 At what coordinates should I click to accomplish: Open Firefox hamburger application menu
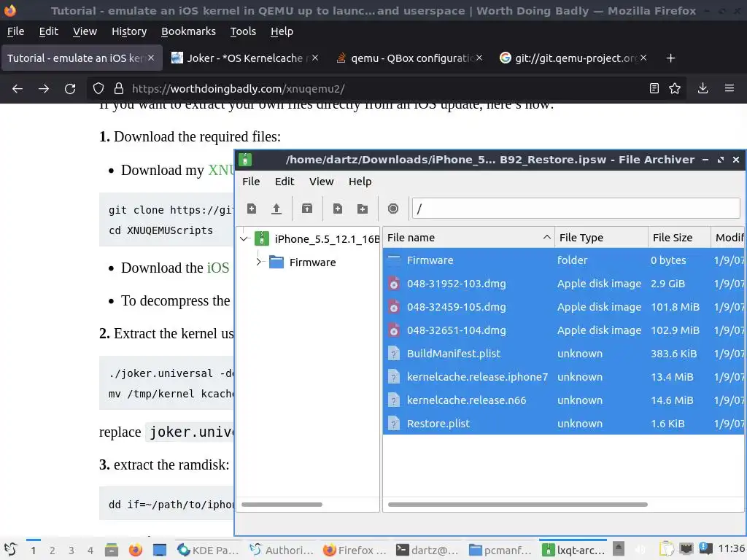(x=729, y=88)
